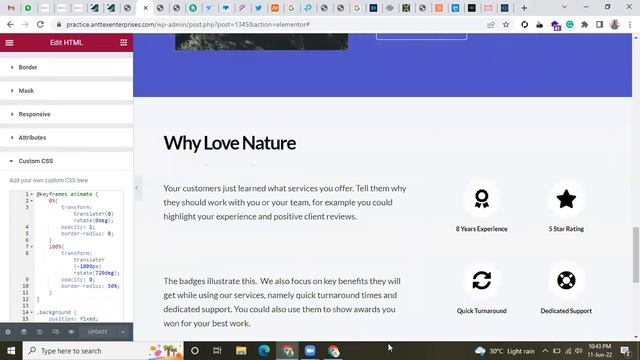
Task: Go back in browser history
Action: [10, 24]
